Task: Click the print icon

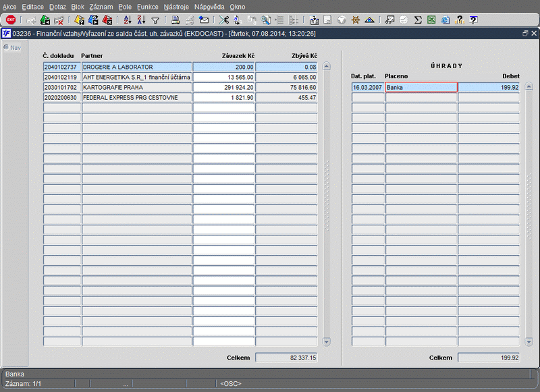Action: click(175, 20)
